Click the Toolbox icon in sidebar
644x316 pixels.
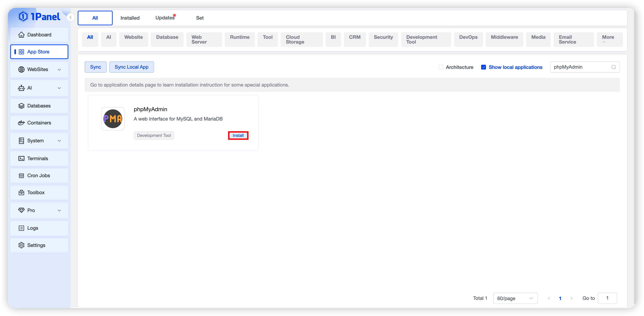(21, 192)
